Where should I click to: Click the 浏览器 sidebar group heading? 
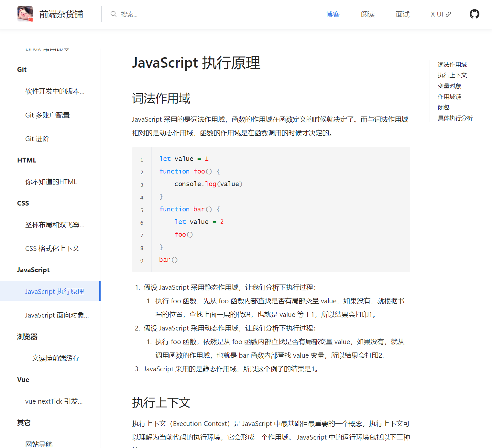coord(27,337)
